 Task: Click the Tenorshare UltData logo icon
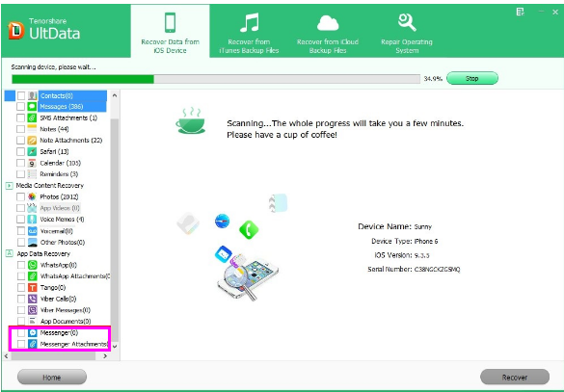coord(15,31)
